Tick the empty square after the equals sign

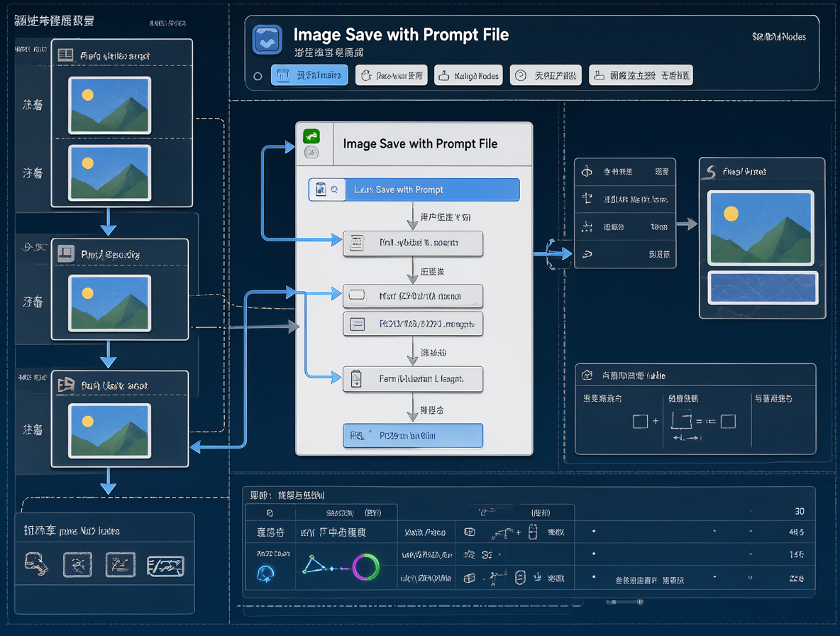[x=728, y=421]
